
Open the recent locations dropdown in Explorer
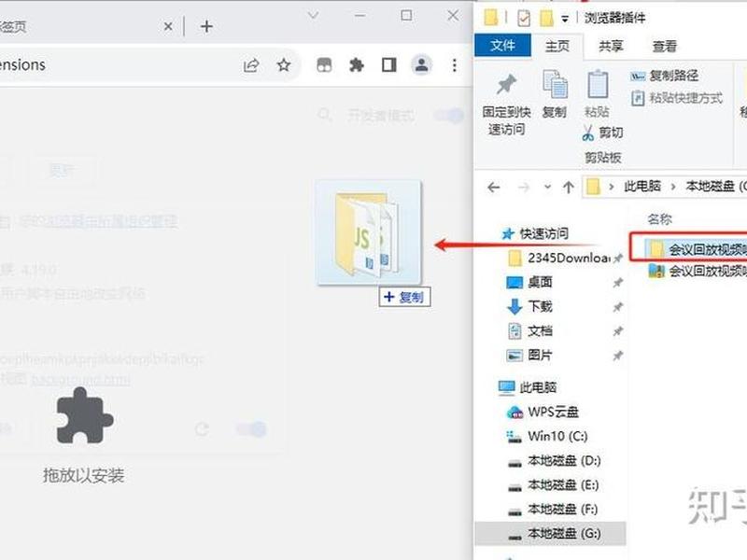pyautogui.click(x=548, y=188)
